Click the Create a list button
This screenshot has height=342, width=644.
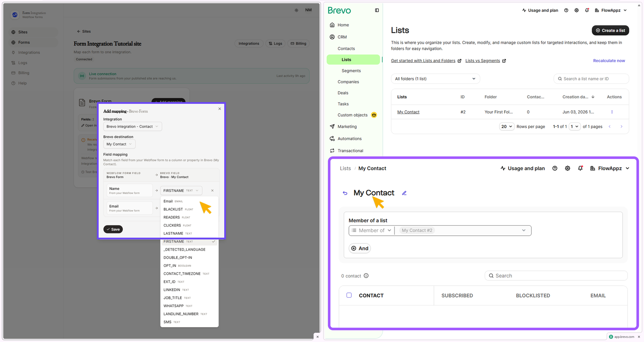tap(610, 31)
